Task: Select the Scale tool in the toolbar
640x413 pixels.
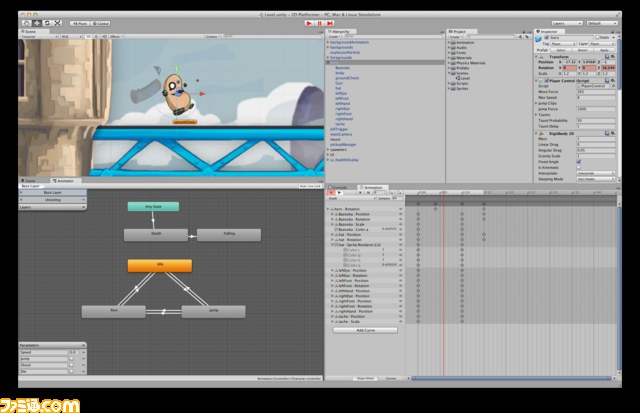Action: 58,23
